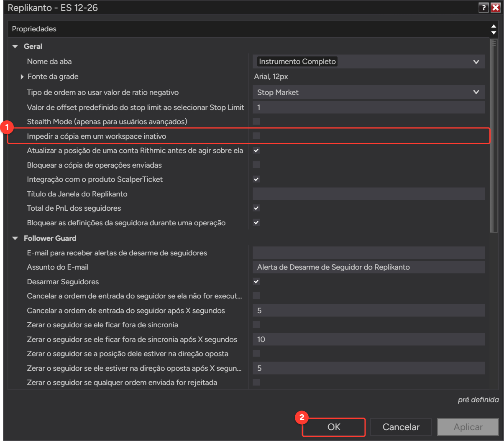Image resolution: width=504 pixels, height=441 pixels.
Task: Click the properties list vertical scrollbar
Action: (494, 136)
